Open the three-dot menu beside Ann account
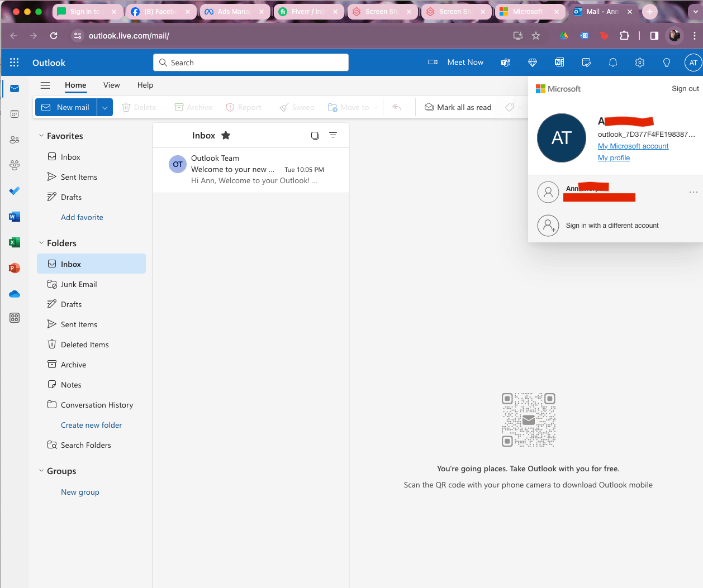The height and width of the screenshot is (588, 703). coord(693,192)
